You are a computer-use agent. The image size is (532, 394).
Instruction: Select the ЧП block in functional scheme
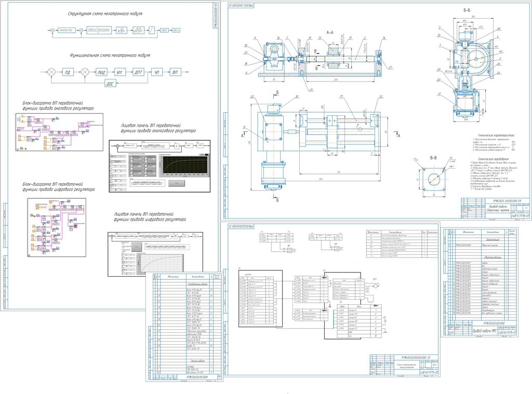[156, 72]
